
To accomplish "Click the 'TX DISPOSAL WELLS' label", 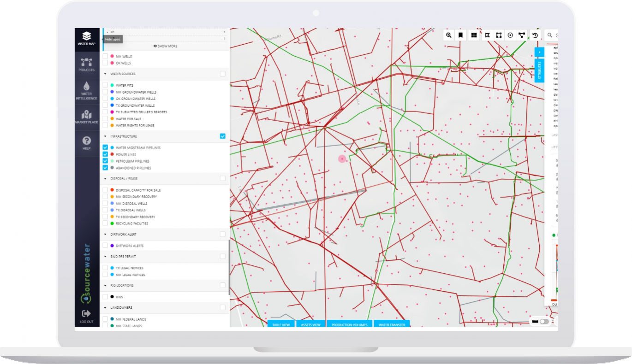I will [x=131, y=210].
